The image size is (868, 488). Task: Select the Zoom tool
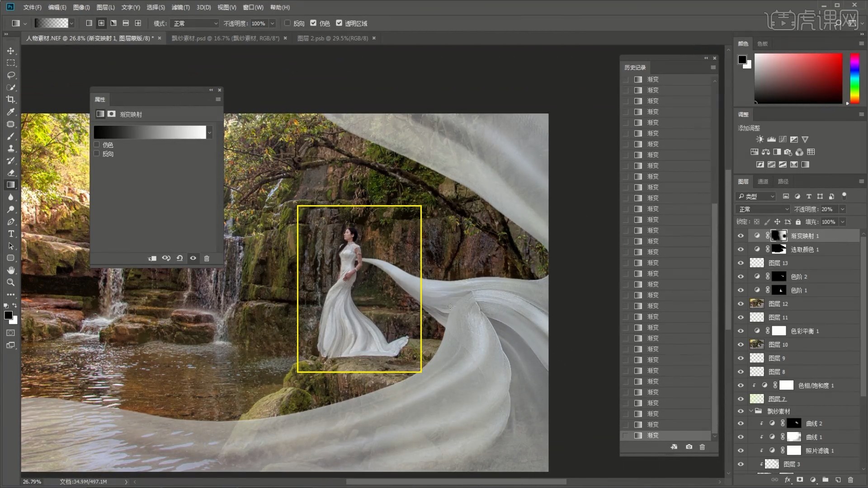pos(11,282)
